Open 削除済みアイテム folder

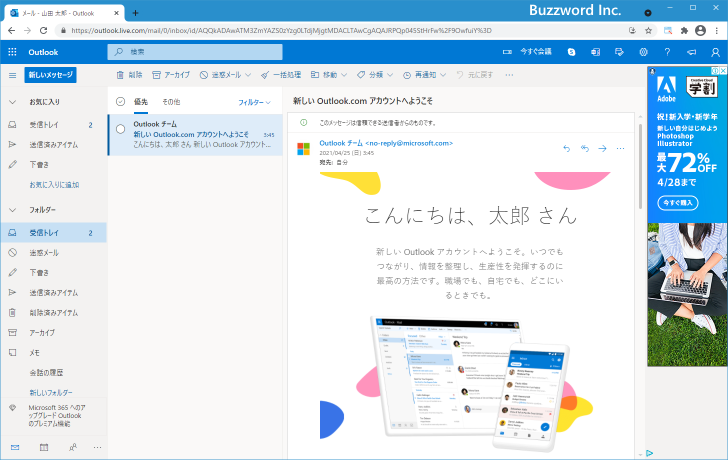[53, 312]
